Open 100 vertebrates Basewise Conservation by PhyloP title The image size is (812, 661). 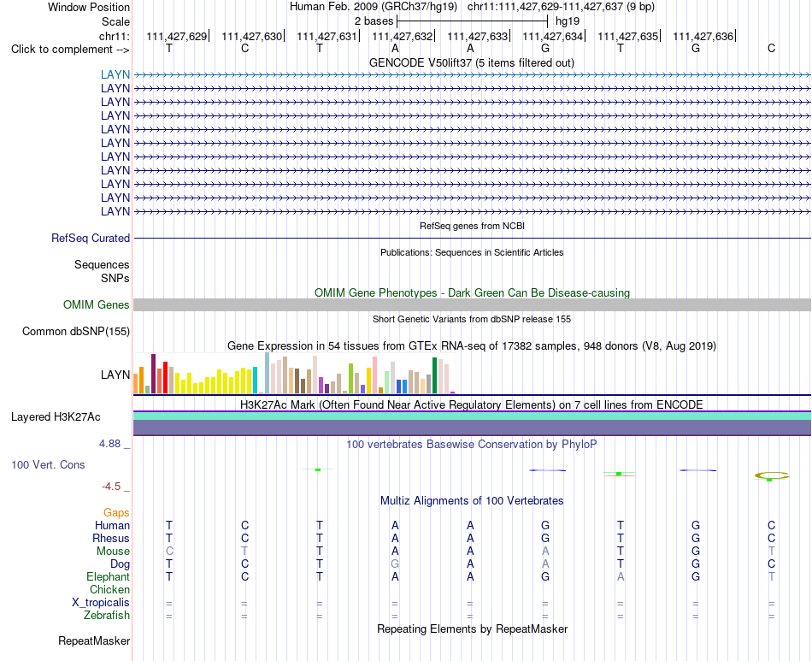pos(472,444)
